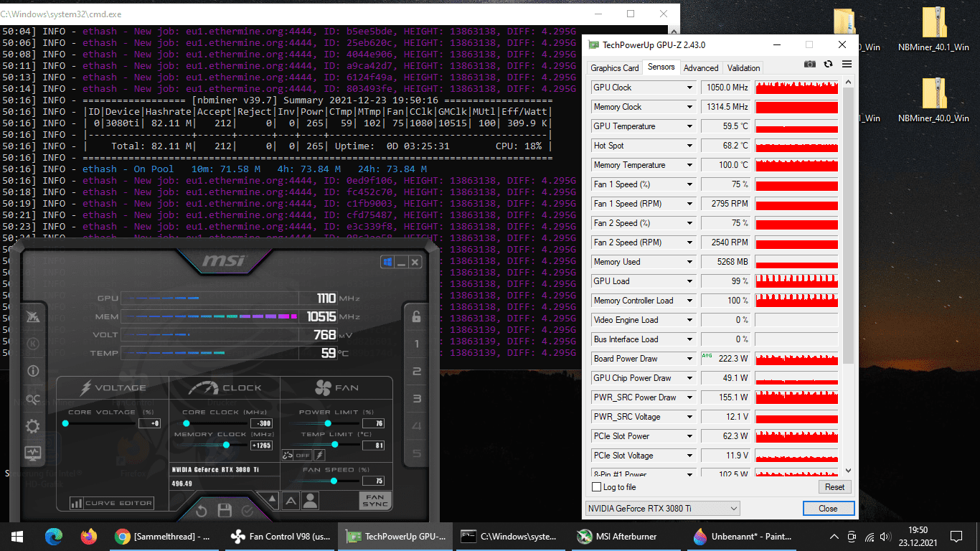
Task: Open the GPU Clock sensor dropdown
Action: click(x=690, y=88)
